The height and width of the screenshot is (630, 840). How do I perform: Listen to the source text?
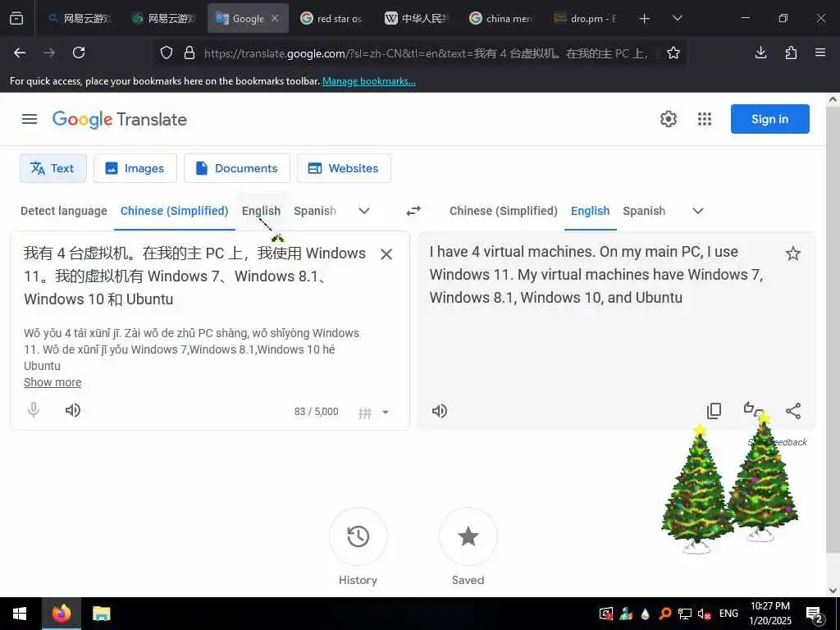[73, 410]
